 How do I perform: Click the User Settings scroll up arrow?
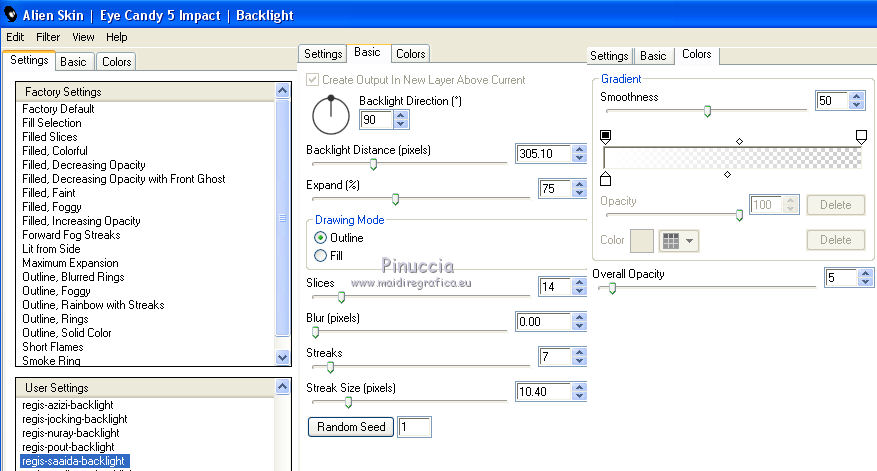click(x=282, y=386)
